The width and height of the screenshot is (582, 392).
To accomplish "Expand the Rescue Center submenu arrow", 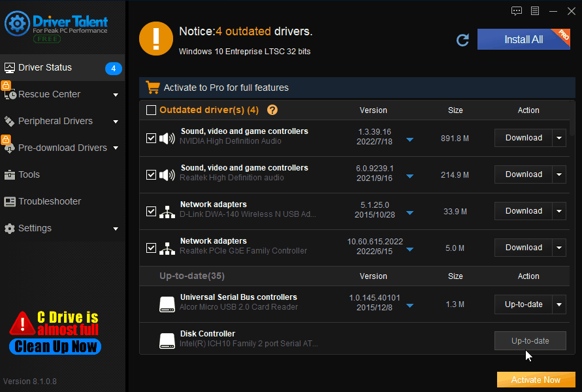I will pos(116,95).
